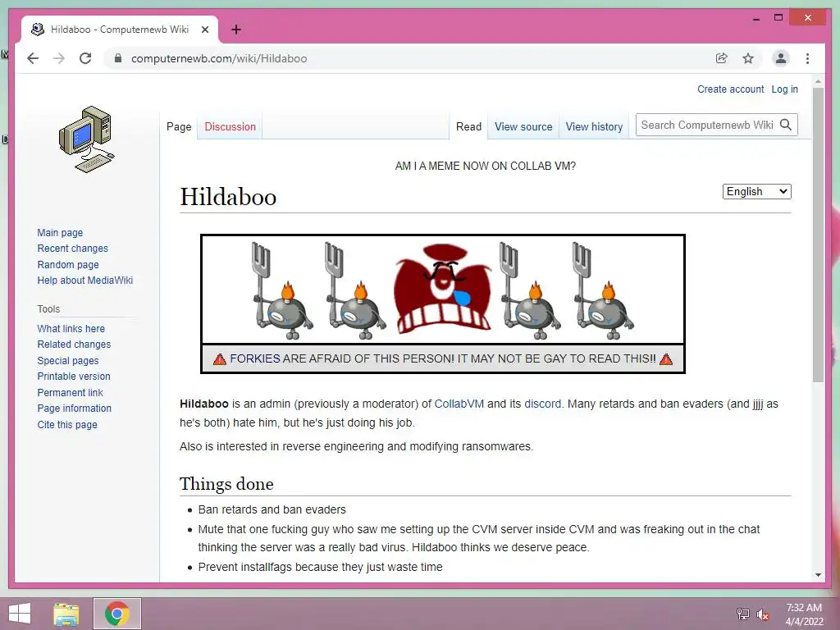840x630 pixels.
Task: Click the left warning triangle icon
Action: (220, 359)
